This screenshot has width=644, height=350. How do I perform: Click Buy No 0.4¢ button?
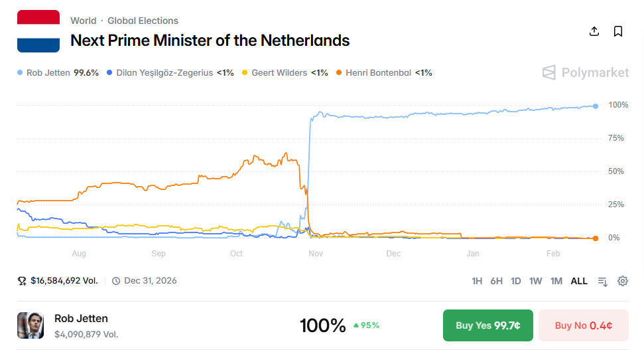pos(583,325)
